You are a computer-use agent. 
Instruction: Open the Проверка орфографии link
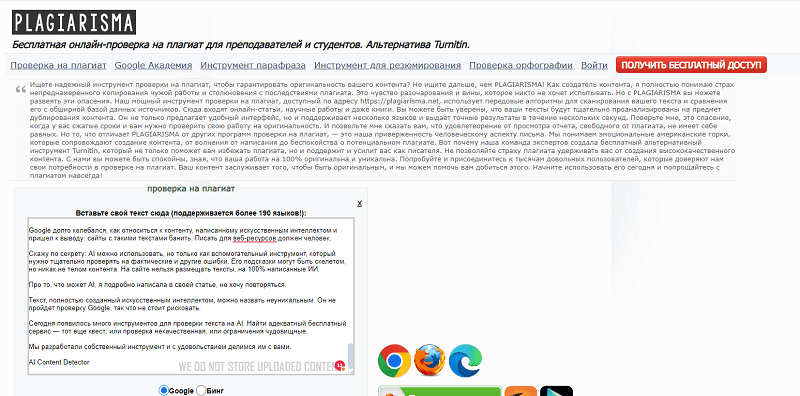pyautogui.click(x=521, y=65)
